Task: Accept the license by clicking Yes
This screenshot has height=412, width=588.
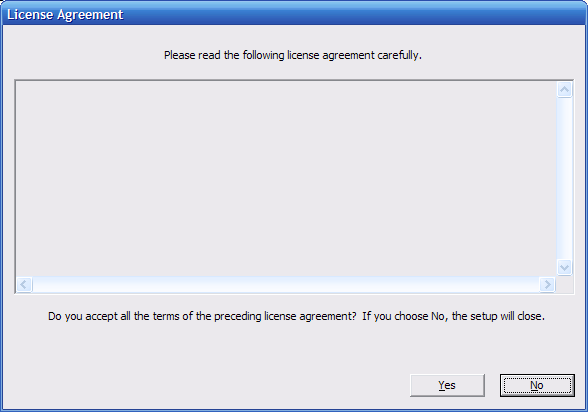Action: [x=447, y=385]
